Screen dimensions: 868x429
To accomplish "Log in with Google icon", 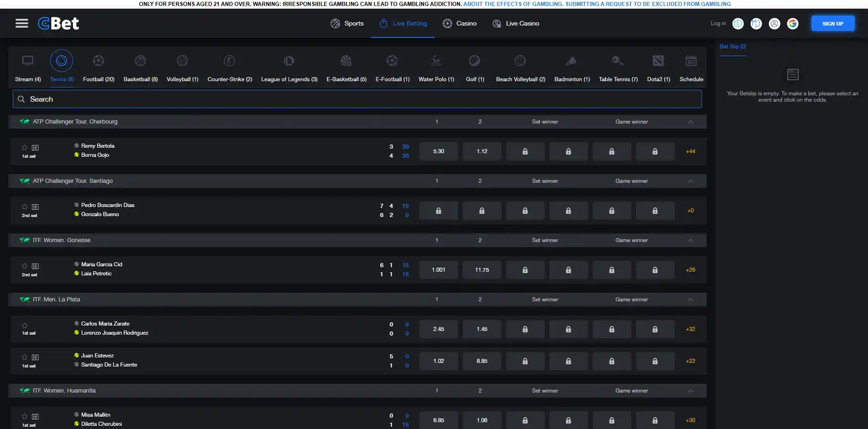I will pyautogui.click(x=793, y=23).
